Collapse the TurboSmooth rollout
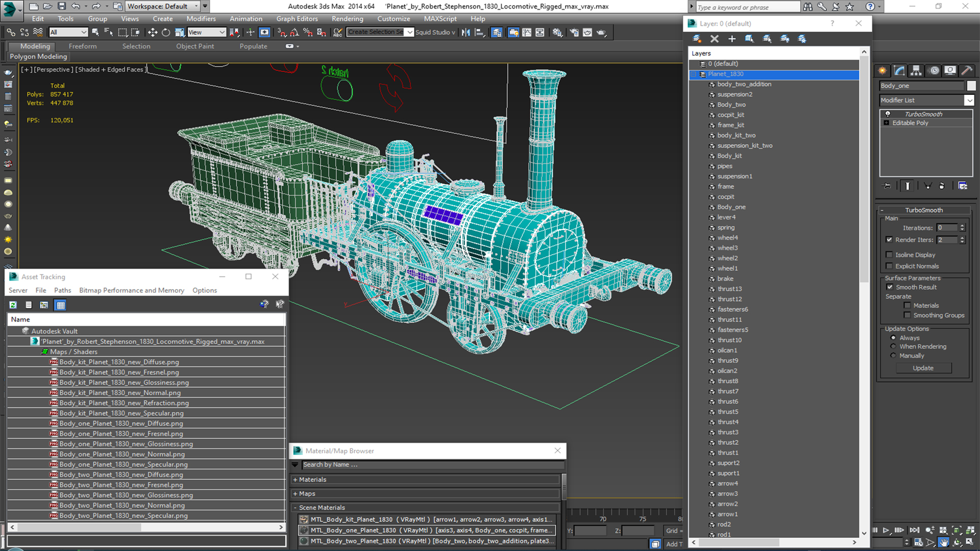The image size is (980, 551). (x=881, y=210)
